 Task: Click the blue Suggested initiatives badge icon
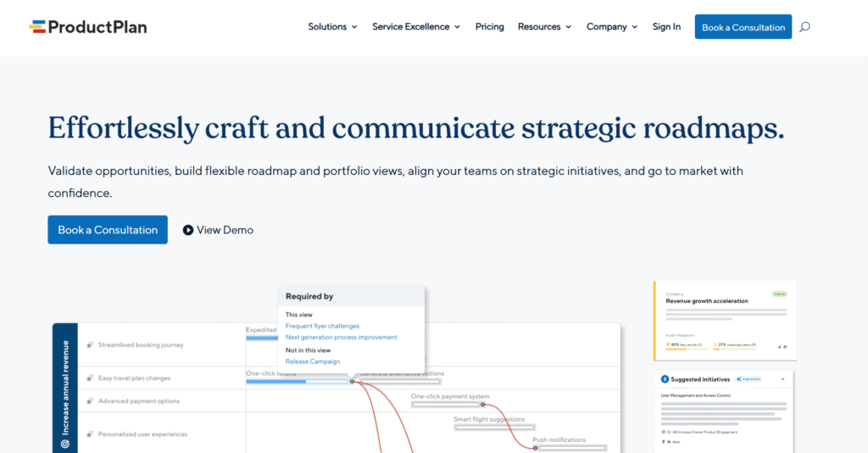coord(665,378)
